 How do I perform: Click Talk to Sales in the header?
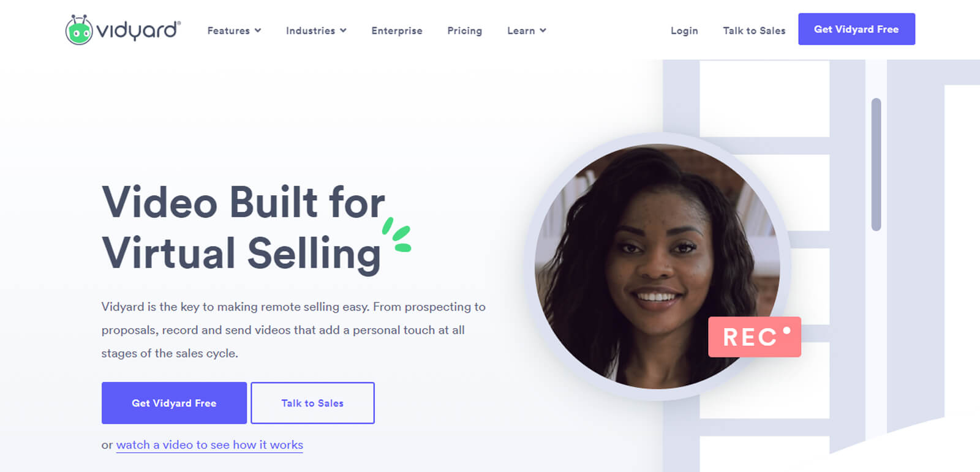point(754,31)
